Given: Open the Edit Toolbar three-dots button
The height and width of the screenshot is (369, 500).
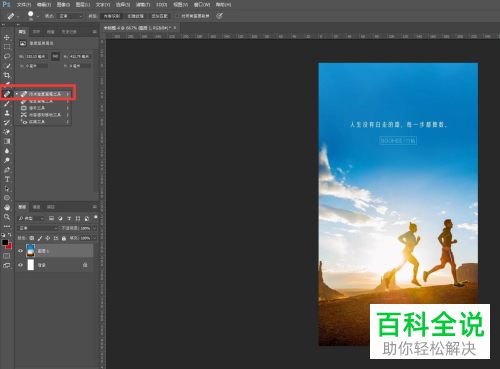Looking at the screenshot, I should pos(7,226).
